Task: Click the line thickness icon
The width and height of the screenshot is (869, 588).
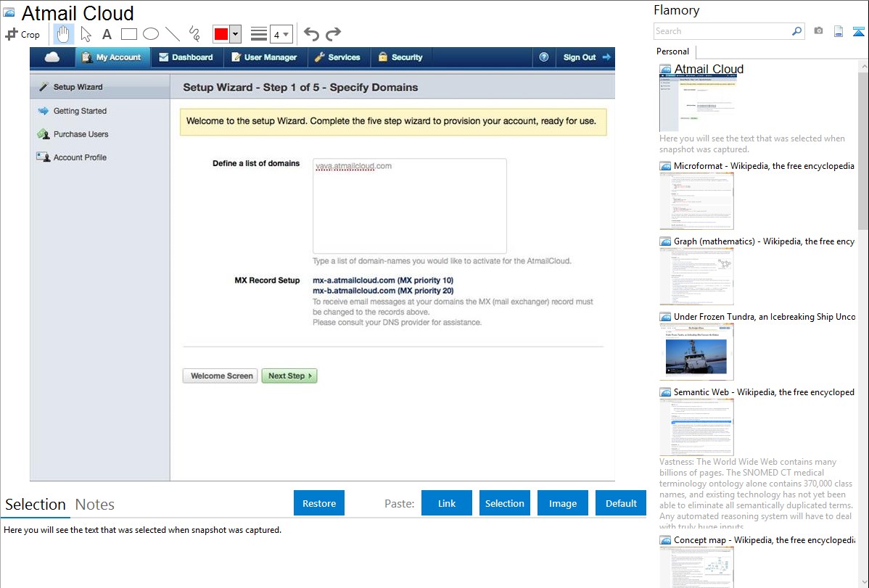Action: [258, 34]
